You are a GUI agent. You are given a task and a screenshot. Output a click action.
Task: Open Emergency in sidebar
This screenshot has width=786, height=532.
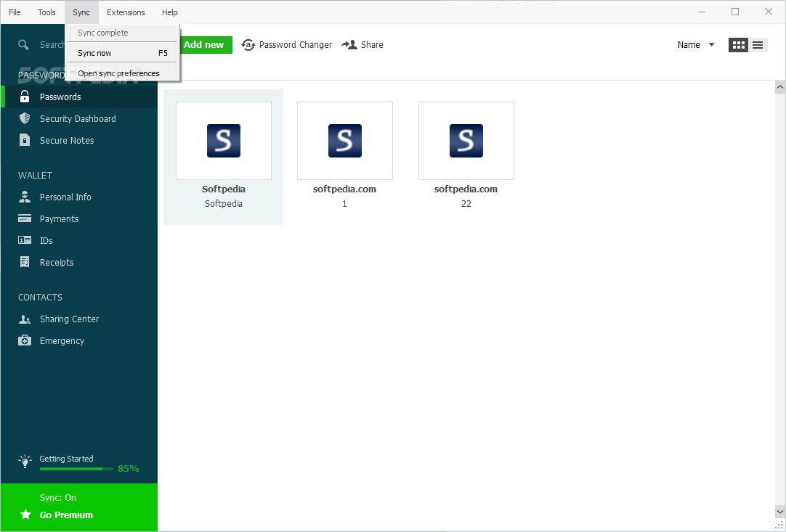point(79,340)
